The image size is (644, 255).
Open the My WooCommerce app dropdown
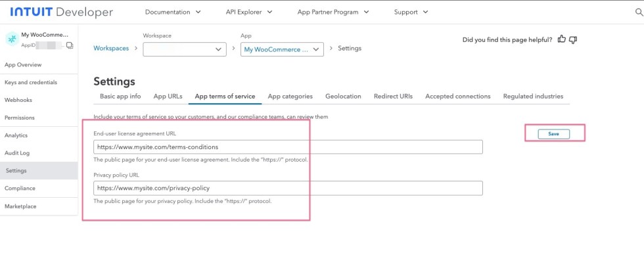point(282,49)
